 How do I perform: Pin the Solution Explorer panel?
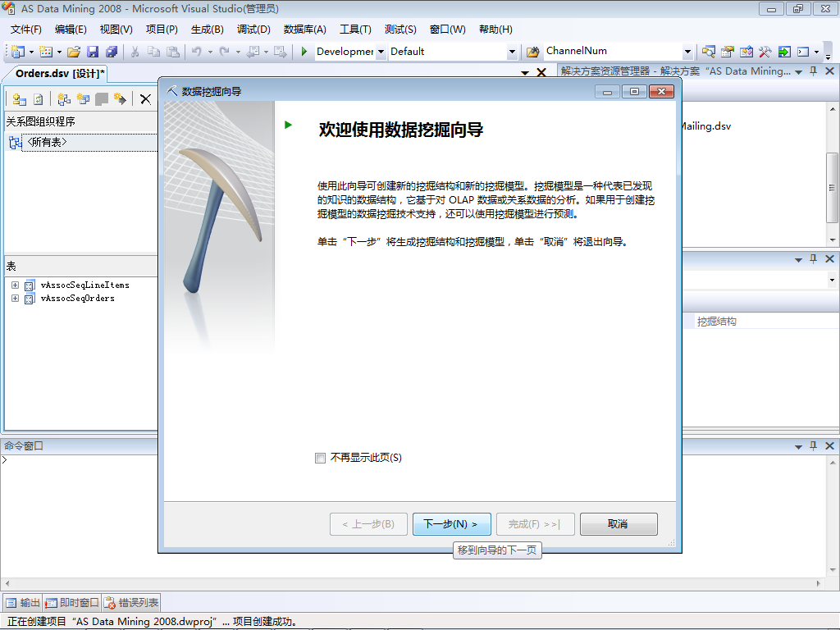coord(814,71)
